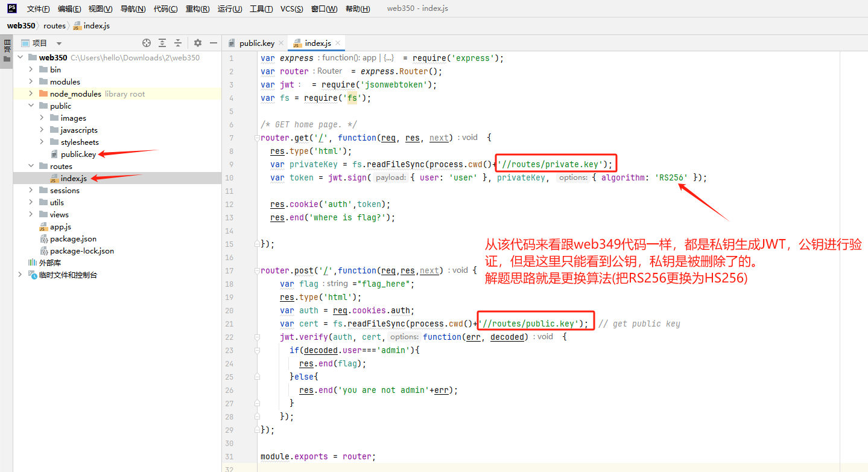Click the expand all icon in project panel

coord(162,43)
